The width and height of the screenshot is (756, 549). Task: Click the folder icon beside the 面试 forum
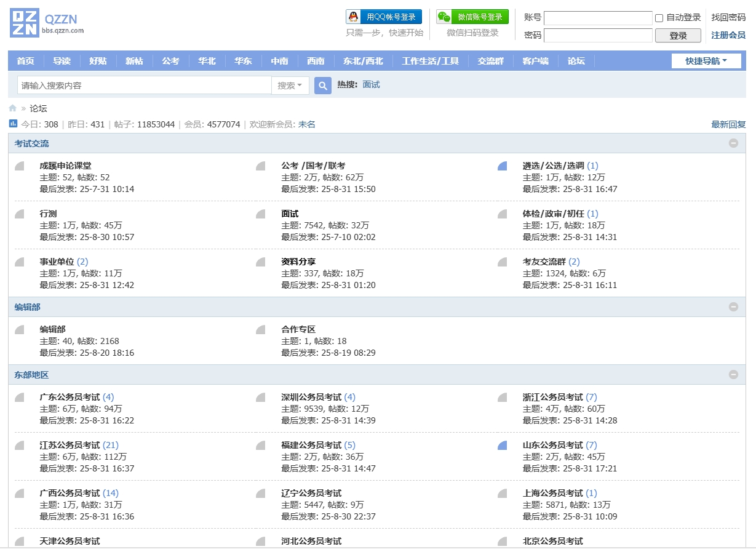coord(261,214)
